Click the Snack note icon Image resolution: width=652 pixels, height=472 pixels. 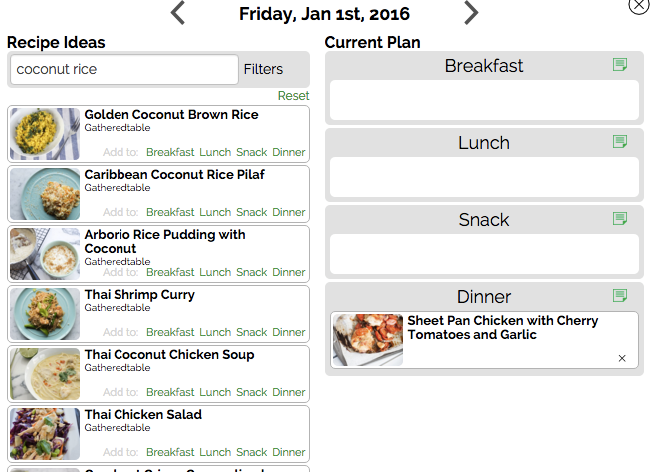[x=620, y=219]
